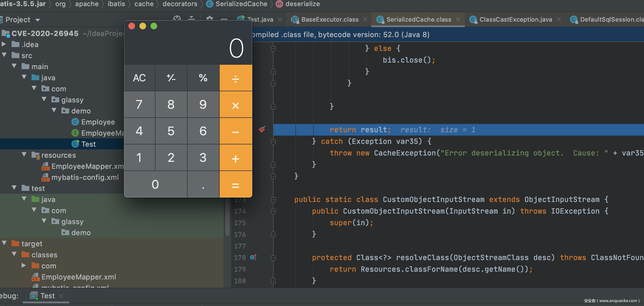
Task: Toggle fold marker beside catch Exception line
Action: click(x=273, y=142)
